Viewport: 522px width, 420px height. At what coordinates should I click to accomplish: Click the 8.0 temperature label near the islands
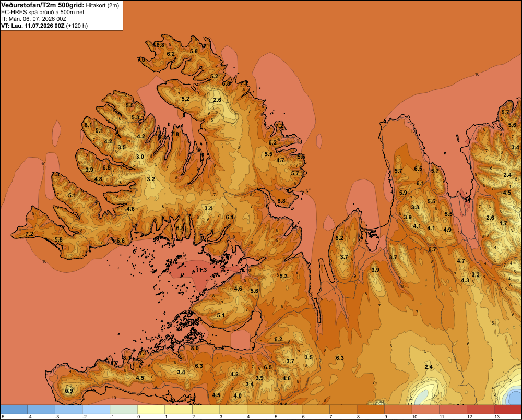click(195, 349)
